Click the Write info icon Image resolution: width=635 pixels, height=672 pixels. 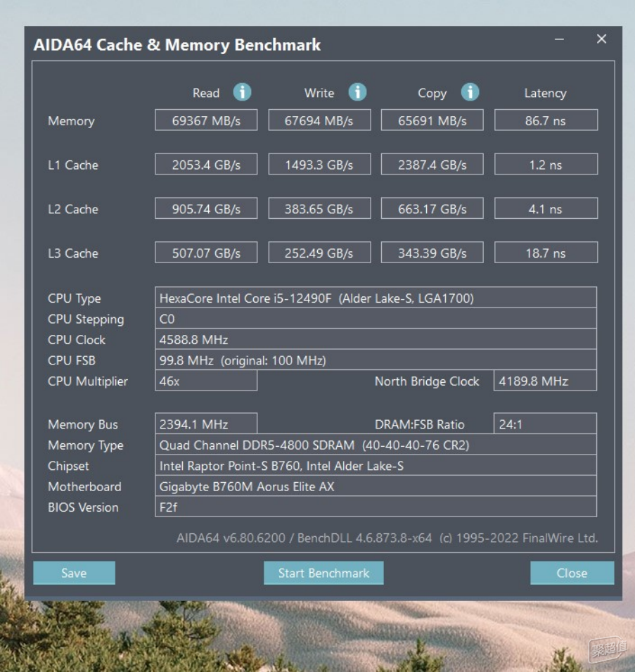(x=357, y=92)
